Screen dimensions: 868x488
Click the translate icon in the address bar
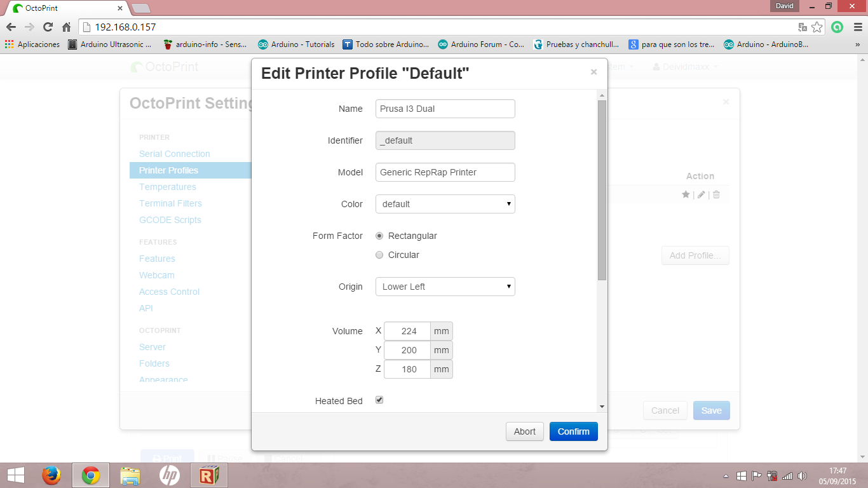(803, 27)
